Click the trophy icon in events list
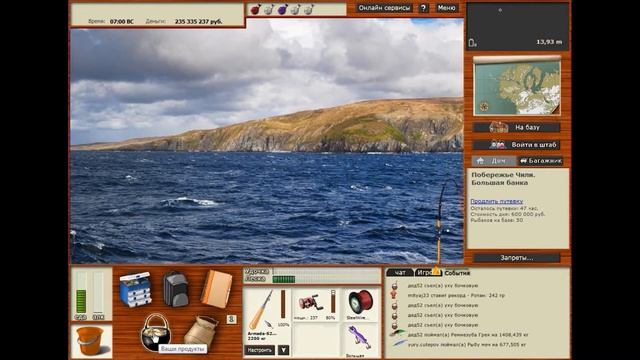The height and width of the screenshot is (360, 640). 394,294
